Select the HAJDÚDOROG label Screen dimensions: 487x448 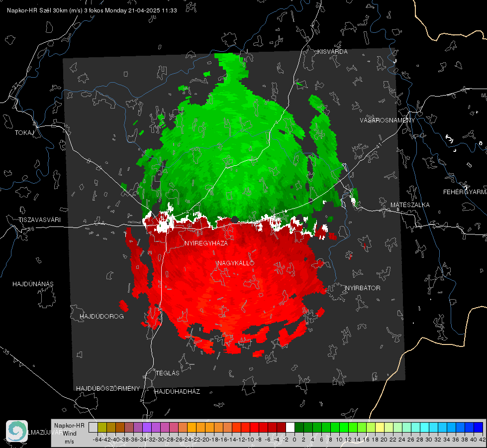tap(101, 316)
